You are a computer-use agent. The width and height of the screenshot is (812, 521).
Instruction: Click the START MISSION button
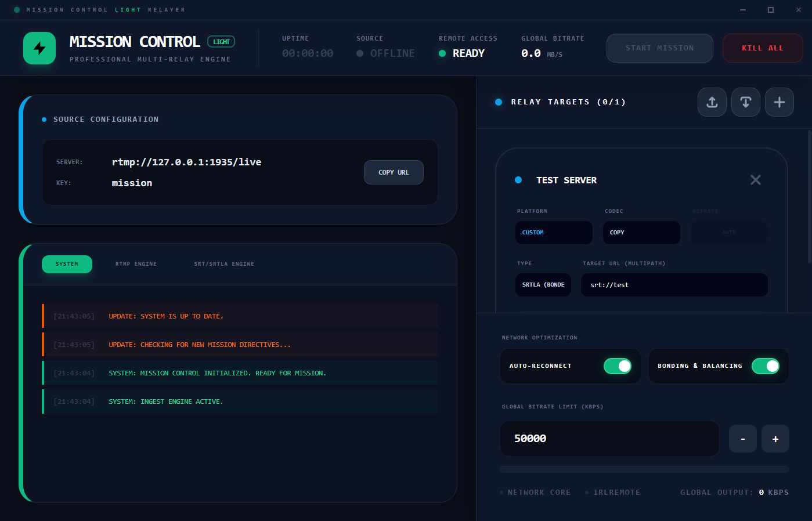pyautogui.click(x=660, y=48)
